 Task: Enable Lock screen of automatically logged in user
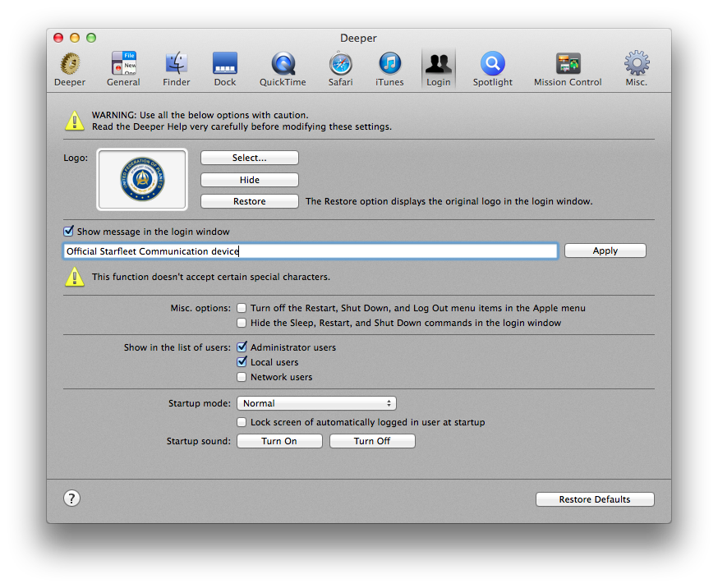point(242,422)
